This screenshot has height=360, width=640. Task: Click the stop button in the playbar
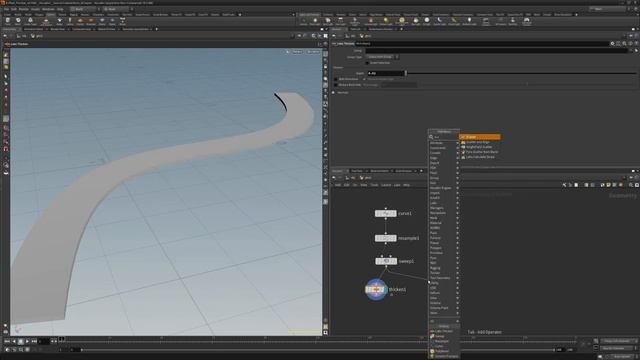click(20, 341)
